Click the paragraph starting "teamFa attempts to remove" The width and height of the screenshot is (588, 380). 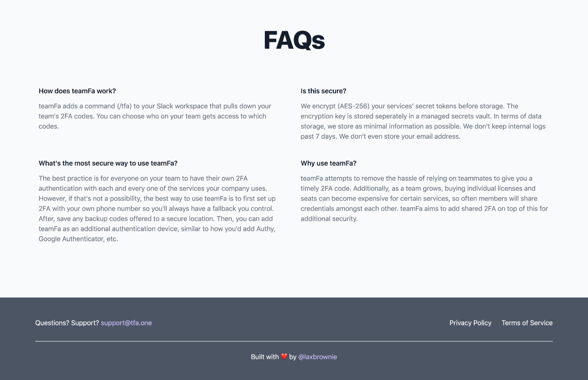[424, 199]
